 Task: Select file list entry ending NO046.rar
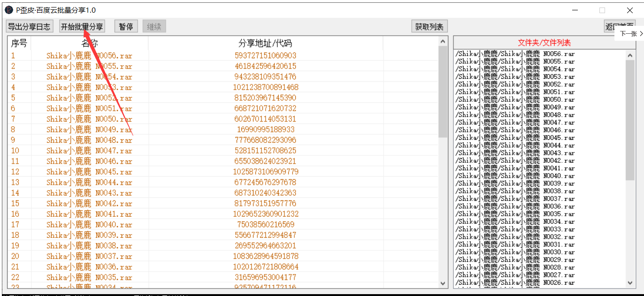[x=515, y=130]
